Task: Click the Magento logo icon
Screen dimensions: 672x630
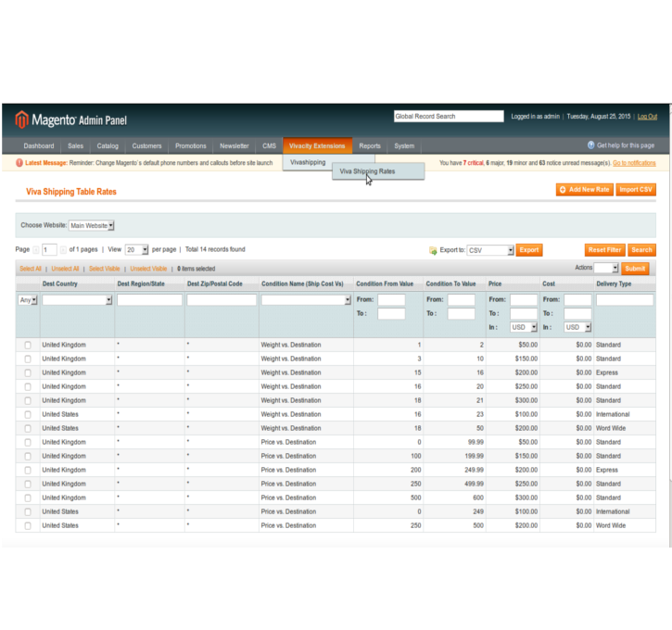Action: coord(21,120)
